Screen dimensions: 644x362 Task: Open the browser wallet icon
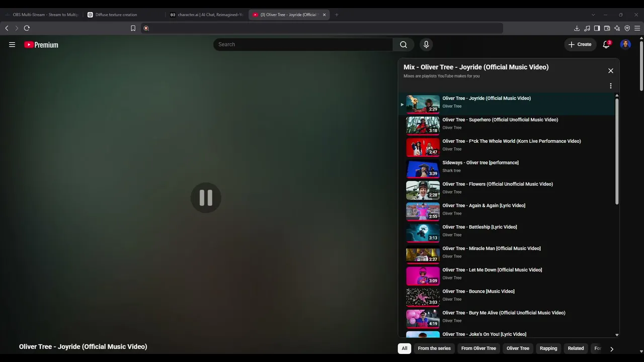pyautogui.click(x=607, y=28)
